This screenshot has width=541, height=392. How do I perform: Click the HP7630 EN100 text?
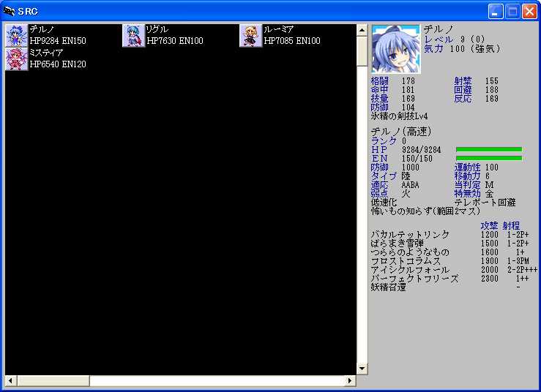pyautogui.click(x=175, y=41)
